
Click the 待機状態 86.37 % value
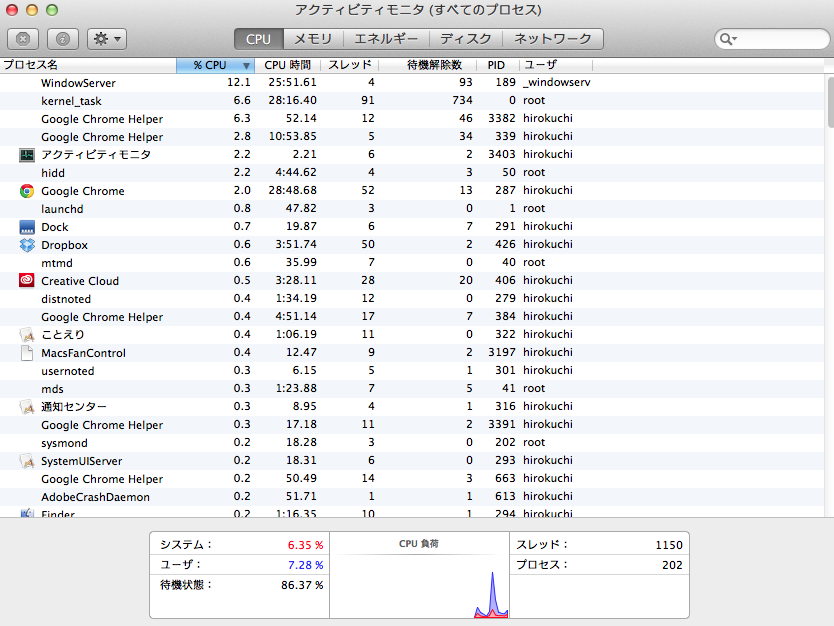302,585
